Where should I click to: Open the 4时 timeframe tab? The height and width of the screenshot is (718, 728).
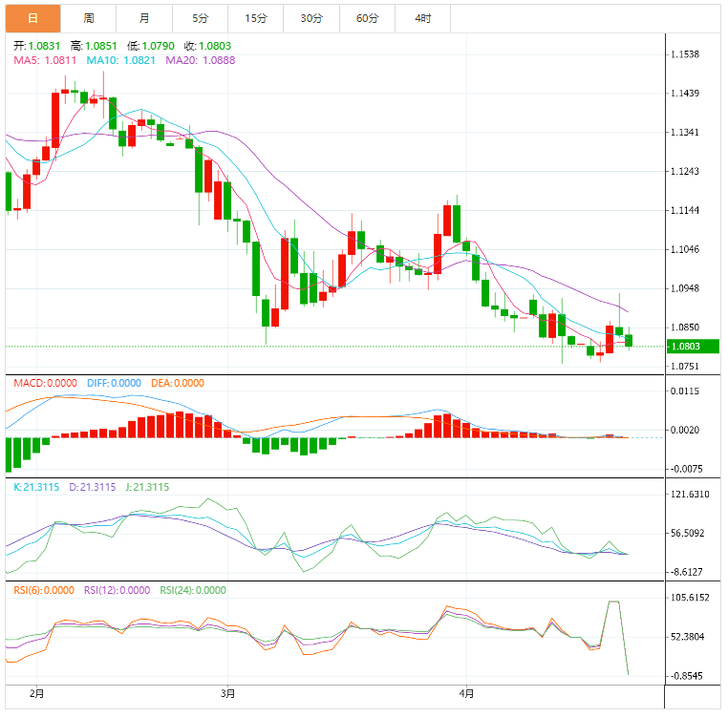pyautogui.click(x=423, y=18)
